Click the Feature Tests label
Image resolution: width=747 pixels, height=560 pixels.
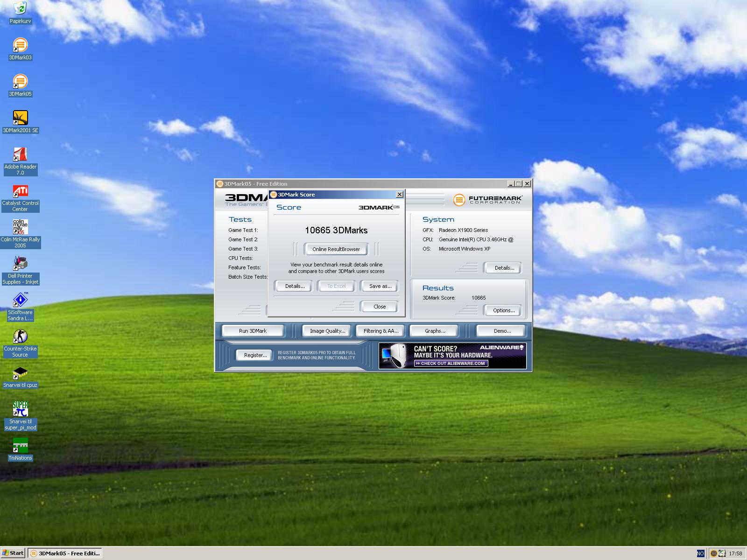pos(244,267)
